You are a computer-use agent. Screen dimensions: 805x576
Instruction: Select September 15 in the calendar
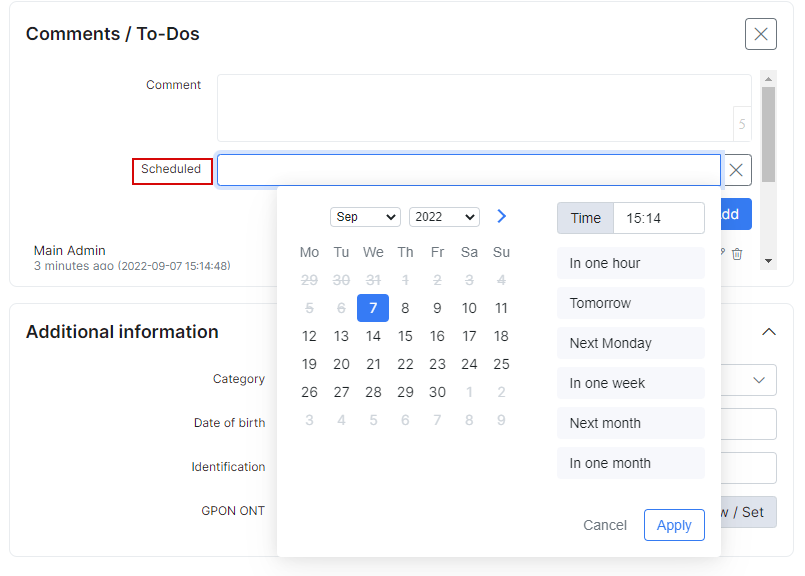tap(405, 336)
